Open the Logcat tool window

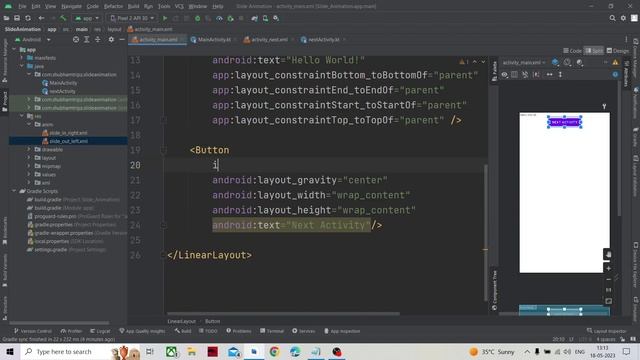pos(100,331)
